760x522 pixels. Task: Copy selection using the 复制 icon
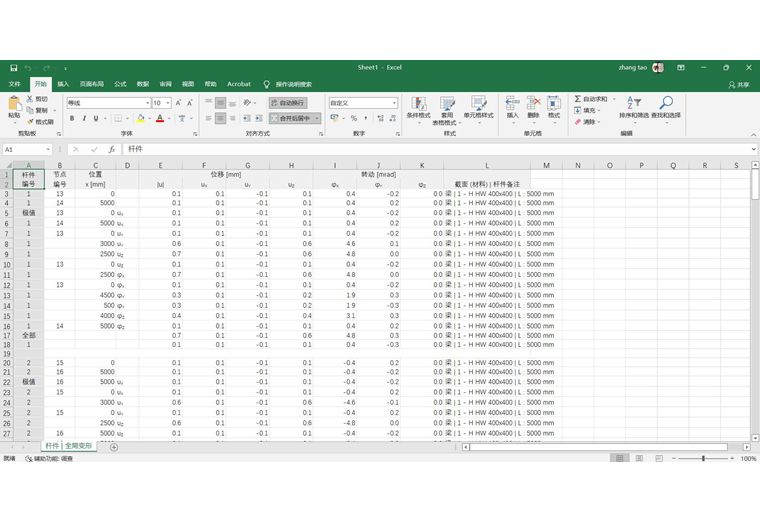click(38, 111)
